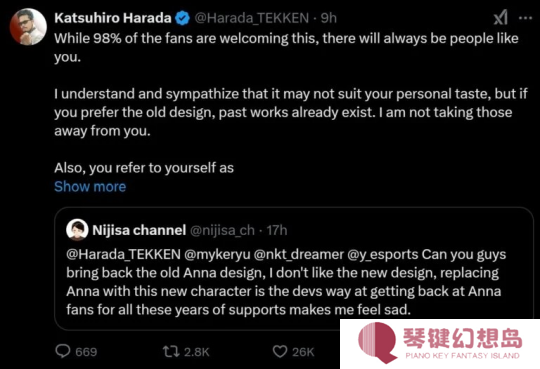Viewport: 540px width, 369px height.
Task: Open the @nijisa_ch handle
Action: 222,230
